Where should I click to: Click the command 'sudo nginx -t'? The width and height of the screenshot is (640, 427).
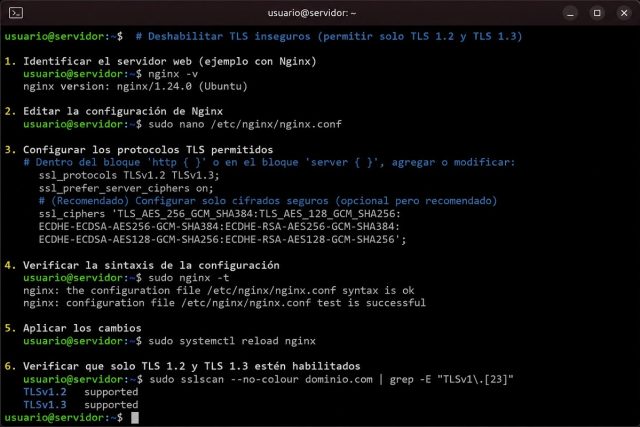189,278
